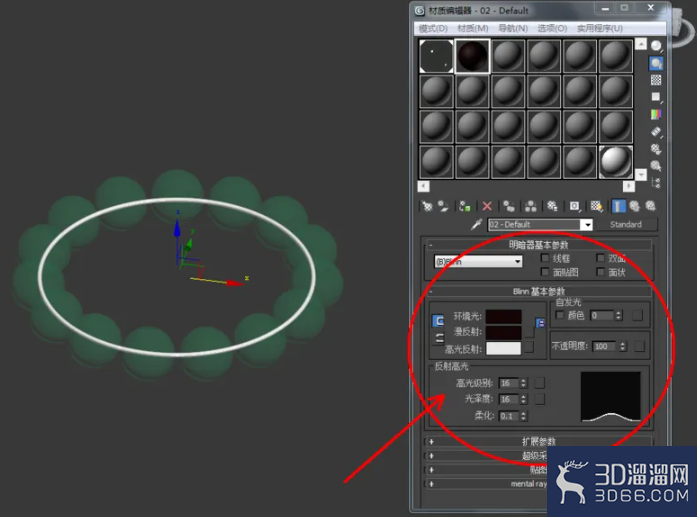Screen dimensions: 697x517
Task: Click map button next to 漫反射 swatch
Action: tap(529, 332)
